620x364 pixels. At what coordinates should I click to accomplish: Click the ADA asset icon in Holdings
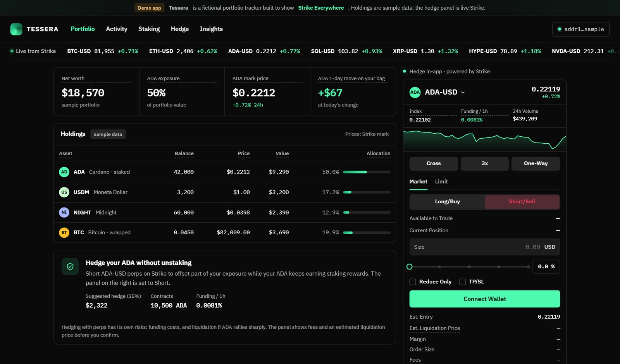point(64,172)
